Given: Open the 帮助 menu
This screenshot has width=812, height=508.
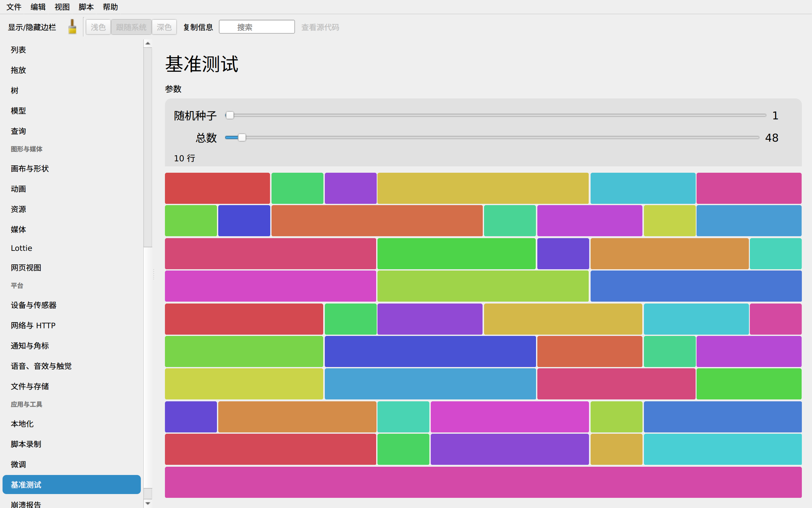Looking at the screenshot, I should click(110, 7).
